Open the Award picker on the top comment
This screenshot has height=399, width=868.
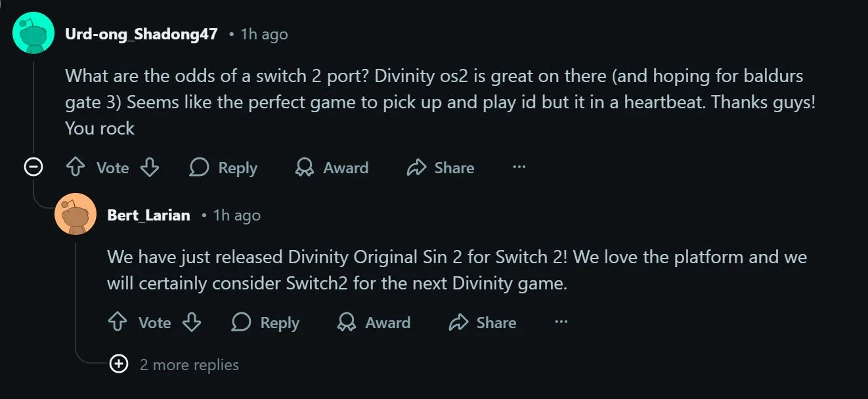click(x=332, y=167)
